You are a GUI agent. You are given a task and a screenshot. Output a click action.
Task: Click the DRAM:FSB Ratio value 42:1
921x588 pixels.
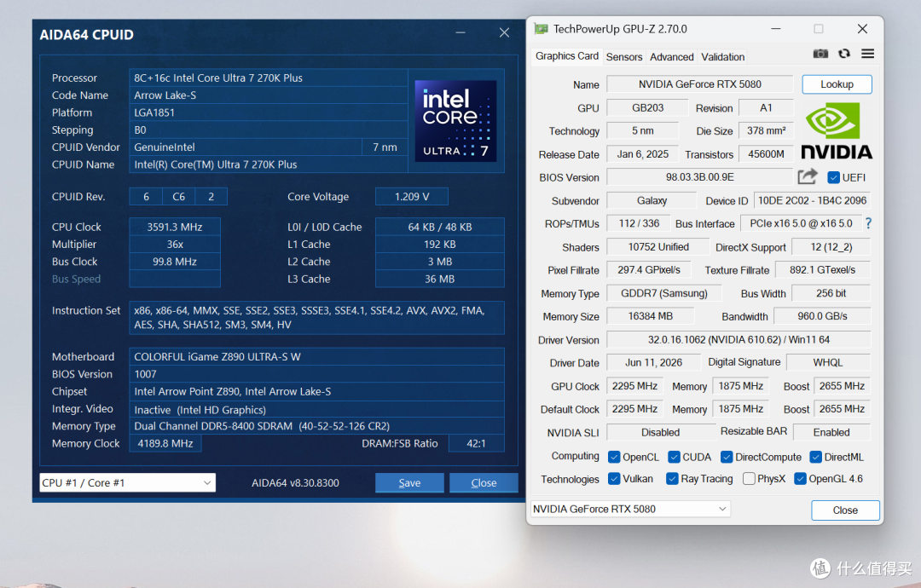[x=477, y=443]
